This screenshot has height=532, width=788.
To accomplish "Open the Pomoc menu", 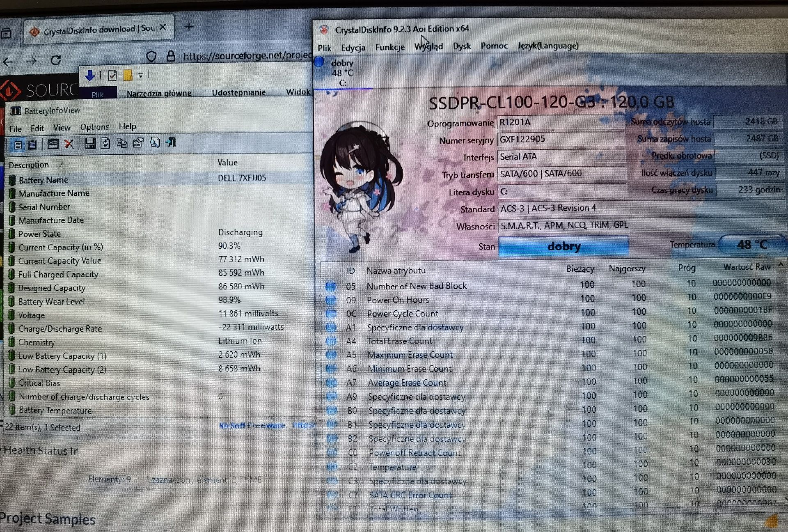I will (494, 46).
